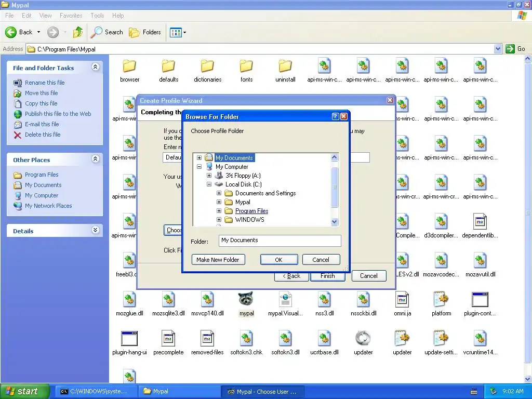
Task: Select the softokn3.chk file icon
Action: 246,338
